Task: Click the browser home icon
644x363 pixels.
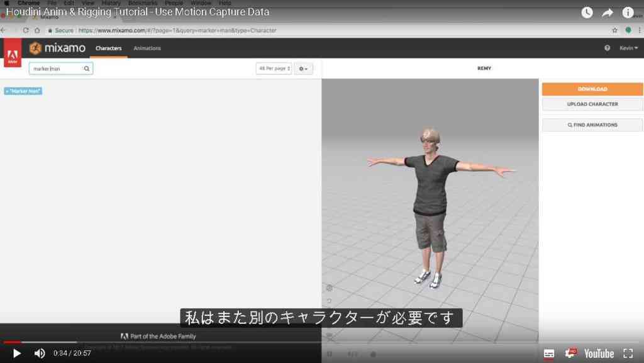Action: tap(37, 30)
